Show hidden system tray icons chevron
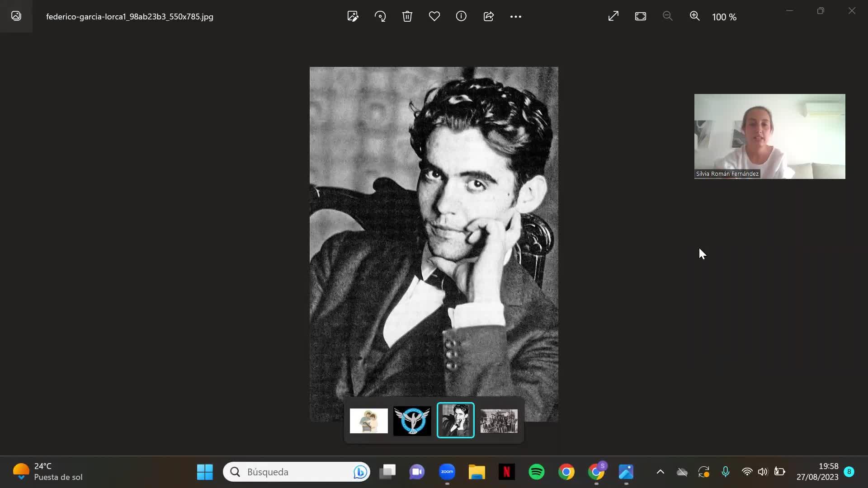 click(660, 472)
